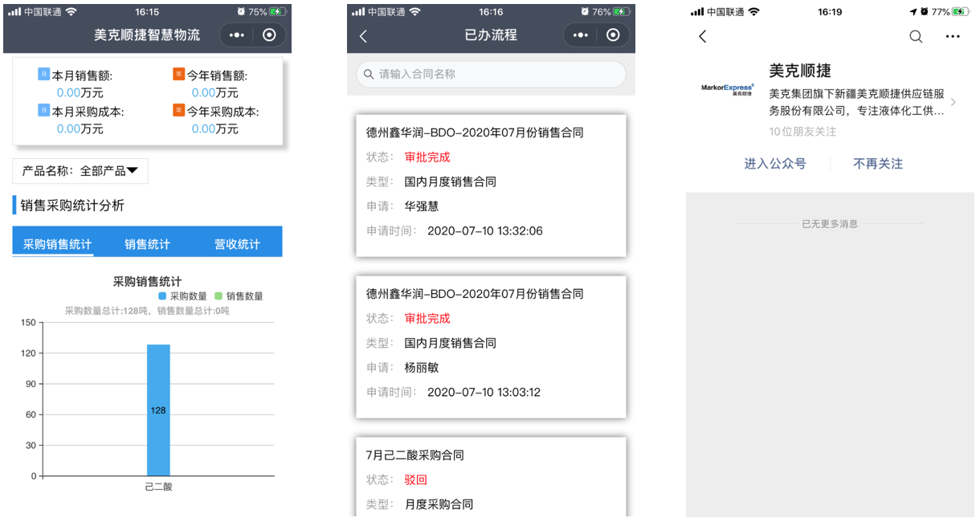Select the 驳回 status text

(x=415, y=479)
